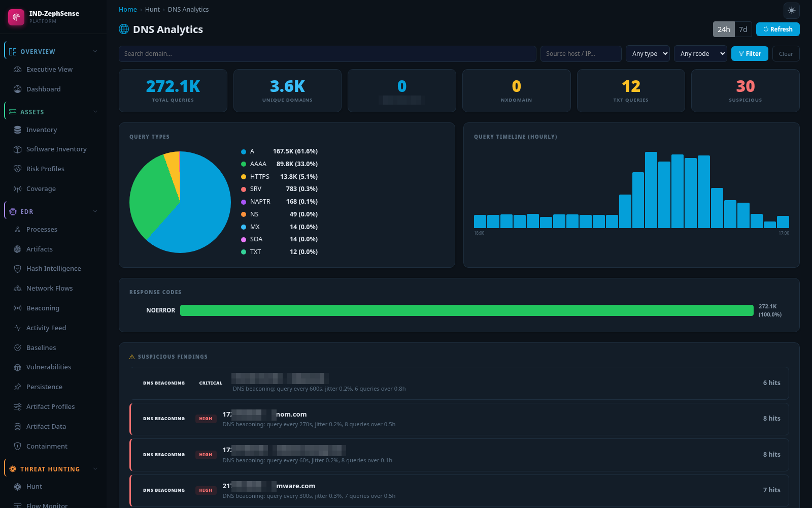Click the AAAA green legend swatch
This screenshot has width=812, height=508.
244,164
